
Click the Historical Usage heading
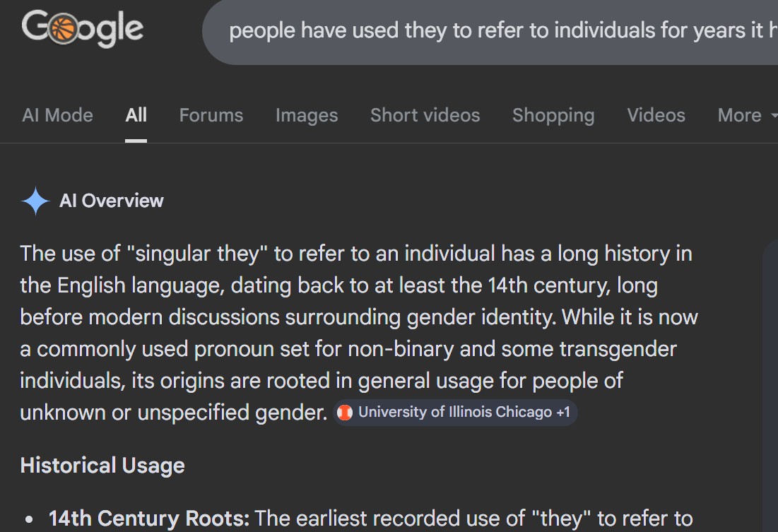102,466
